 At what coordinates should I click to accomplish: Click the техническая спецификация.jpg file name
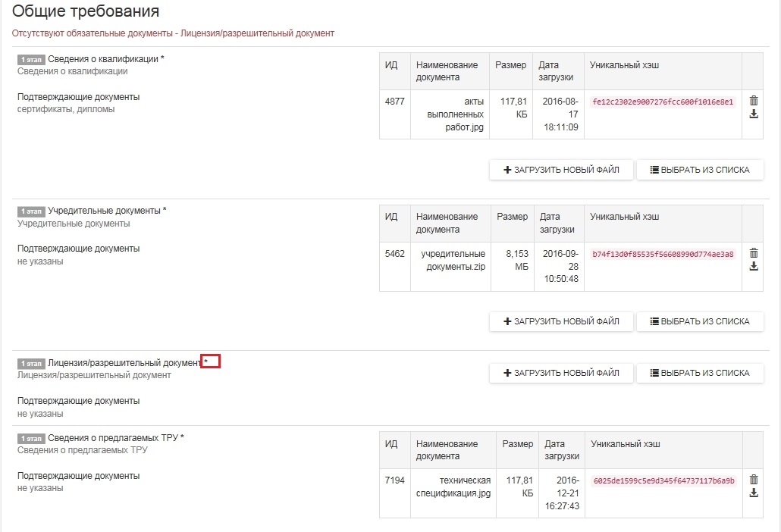455,487
